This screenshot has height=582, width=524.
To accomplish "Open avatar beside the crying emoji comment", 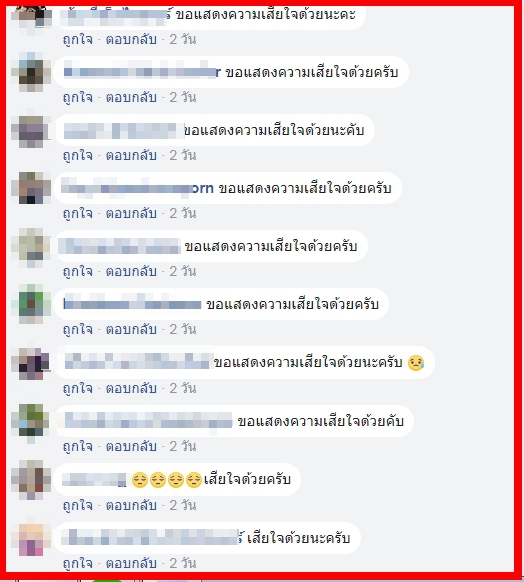I will click(x=31, y=363).
